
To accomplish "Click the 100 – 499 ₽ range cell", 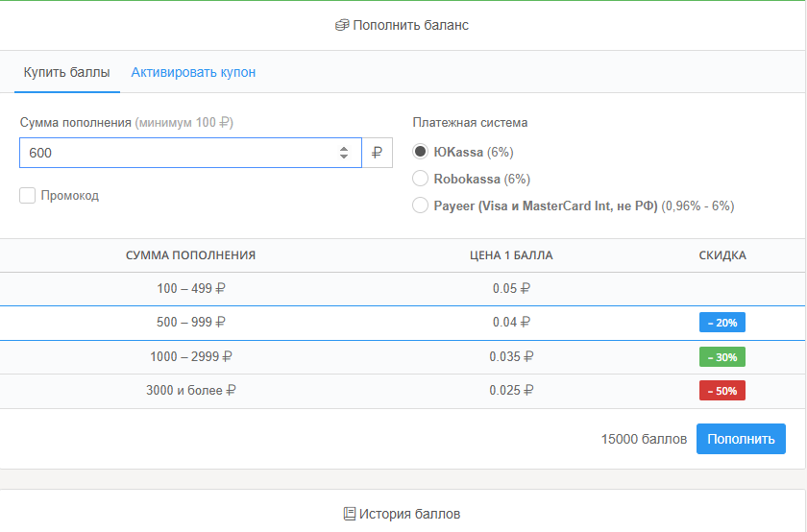I will click(191, 289).
